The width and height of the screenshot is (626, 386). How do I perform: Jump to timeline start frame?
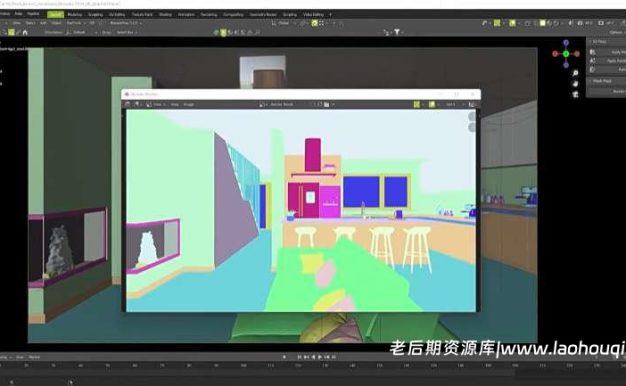coord(299,357)
